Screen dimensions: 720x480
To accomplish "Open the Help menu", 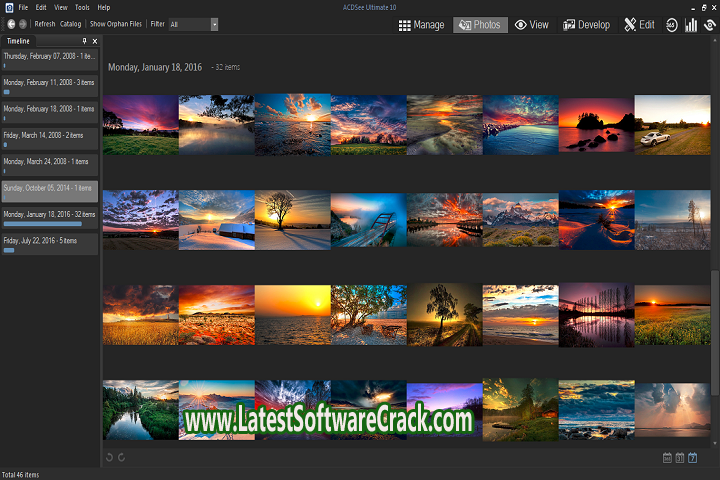I will pyautogui.click(x=104, y=8).
